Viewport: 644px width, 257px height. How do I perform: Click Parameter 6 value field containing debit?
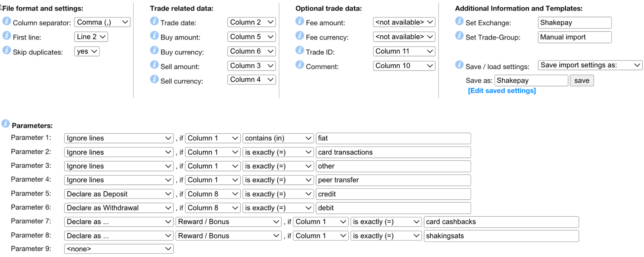coord(393,208)
